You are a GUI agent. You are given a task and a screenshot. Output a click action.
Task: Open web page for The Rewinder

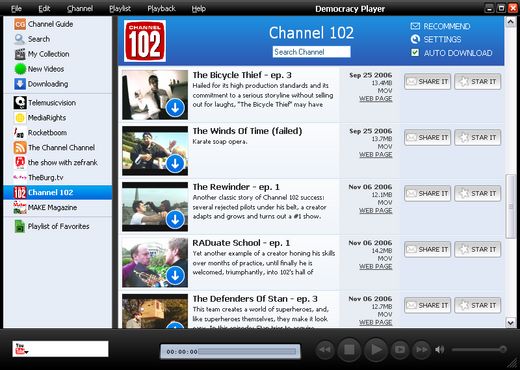[x=375, y=211]
